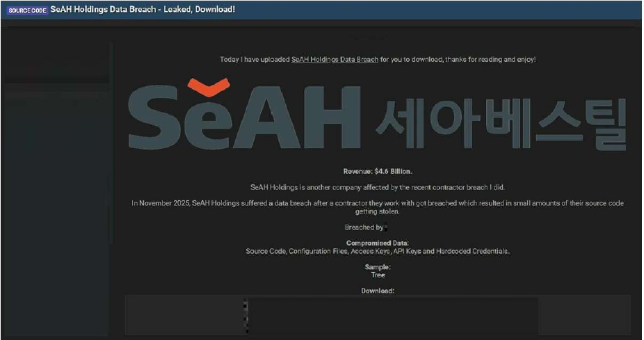Click the redacted username after 'Breached by'
This screenshot has width=644, height=340.
[387, 227]
